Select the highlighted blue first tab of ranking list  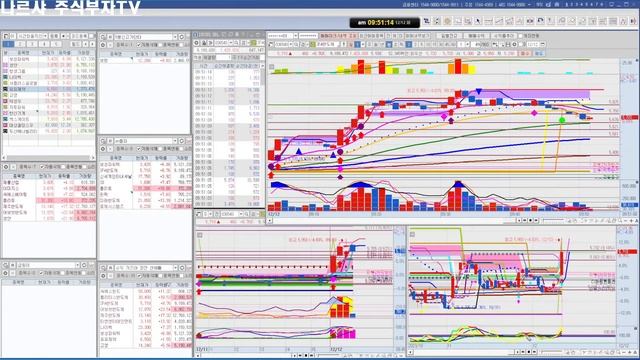(x=8, y=44)
